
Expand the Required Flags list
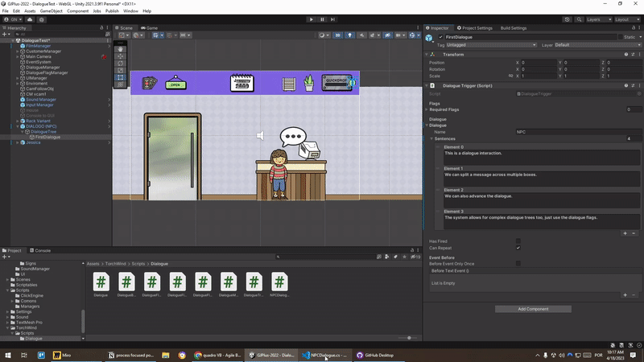[x=427, y=109]
